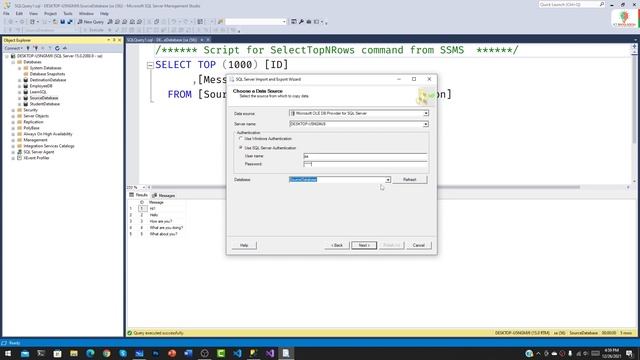Image resolution: width=640 pixels, height=360 pixels.
Task: Click the New Query toolbar button
Action: (90, 22)
